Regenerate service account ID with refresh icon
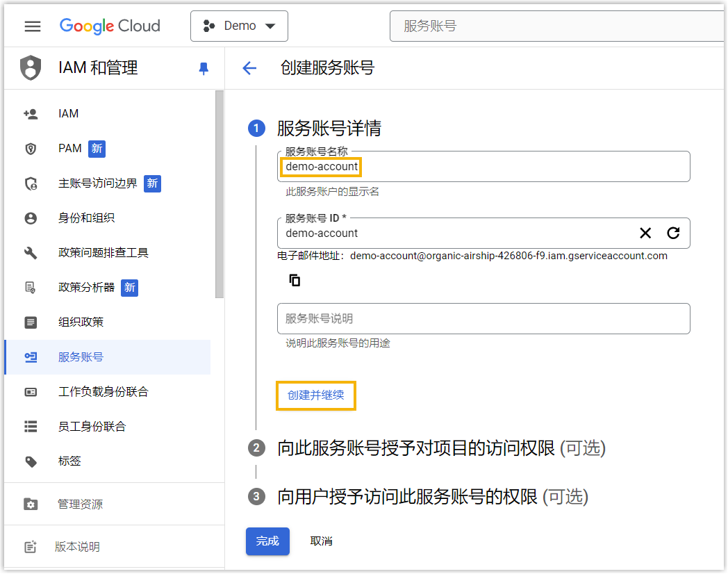The image size is (728, 574). click(673, 233)
